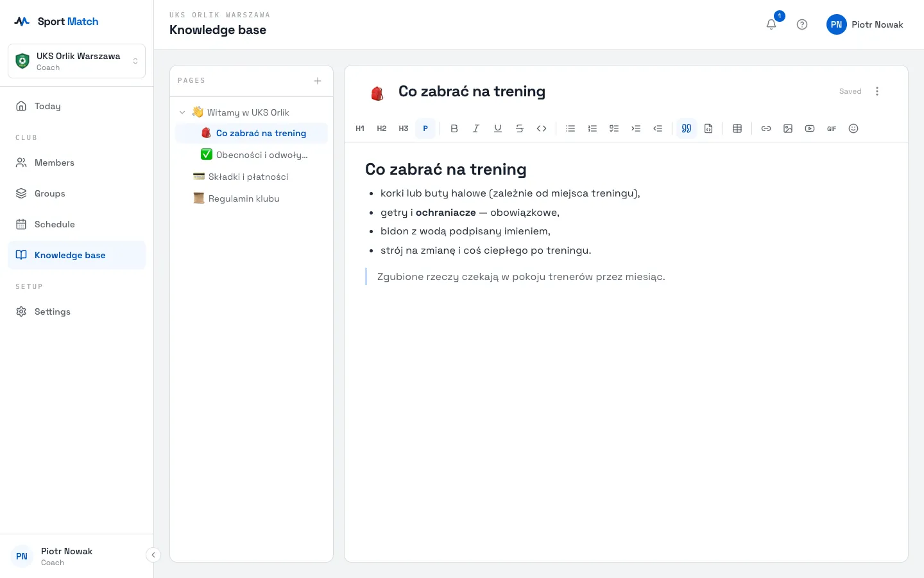Image resolution: width=924 pixels, height=578 pixels.
Task: Select the paragraph (P) format
Action: (x=425, y=128)
